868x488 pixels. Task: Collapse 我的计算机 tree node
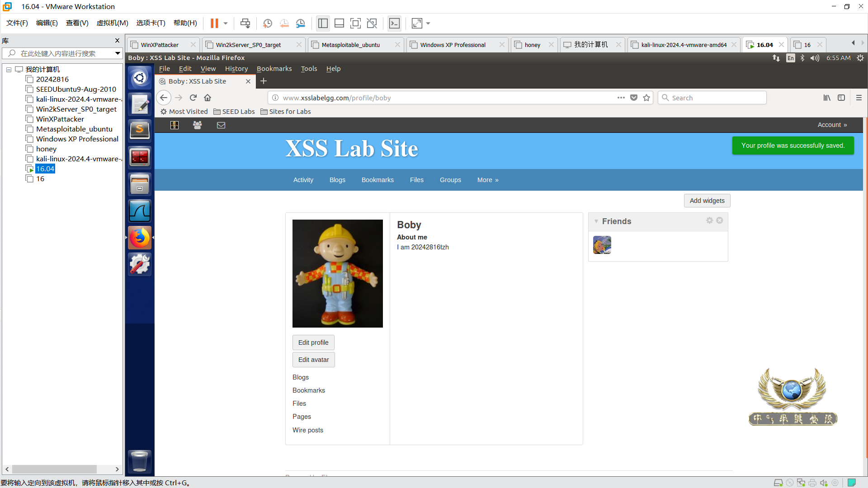pos(9,70)
